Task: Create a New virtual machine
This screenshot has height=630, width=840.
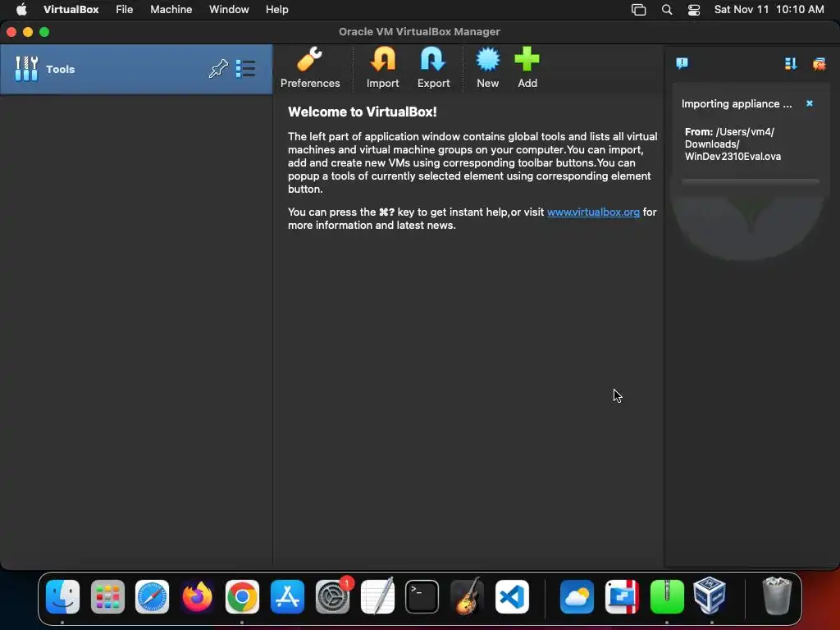Action: (x=487, y=68)
